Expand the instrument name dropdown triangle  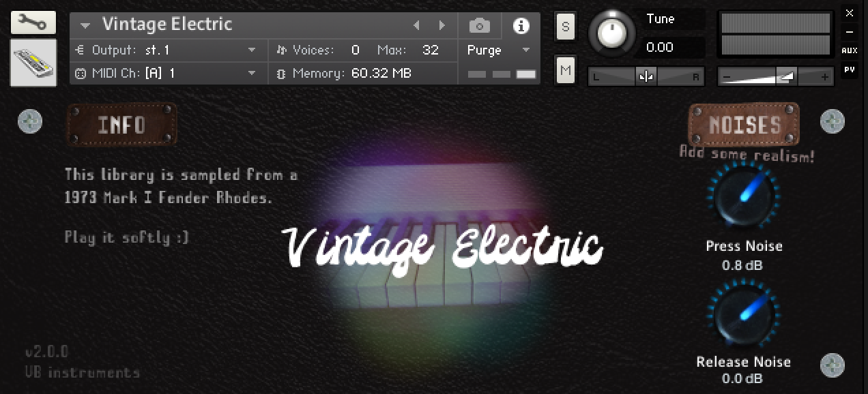tap(85, 26)
